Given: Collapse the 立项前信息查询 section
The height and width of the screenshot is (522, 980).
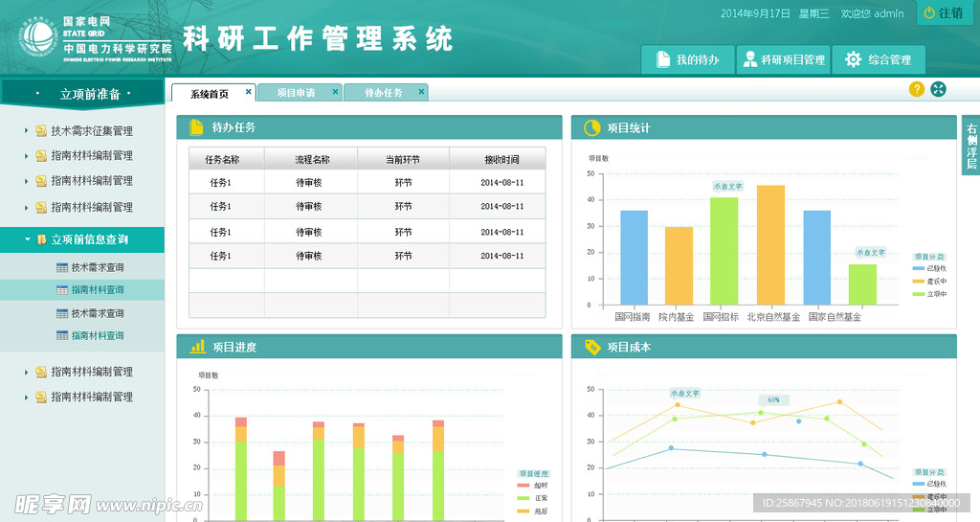Looking at the screenshot, I should pyautogui.click(x=27, y=239).
